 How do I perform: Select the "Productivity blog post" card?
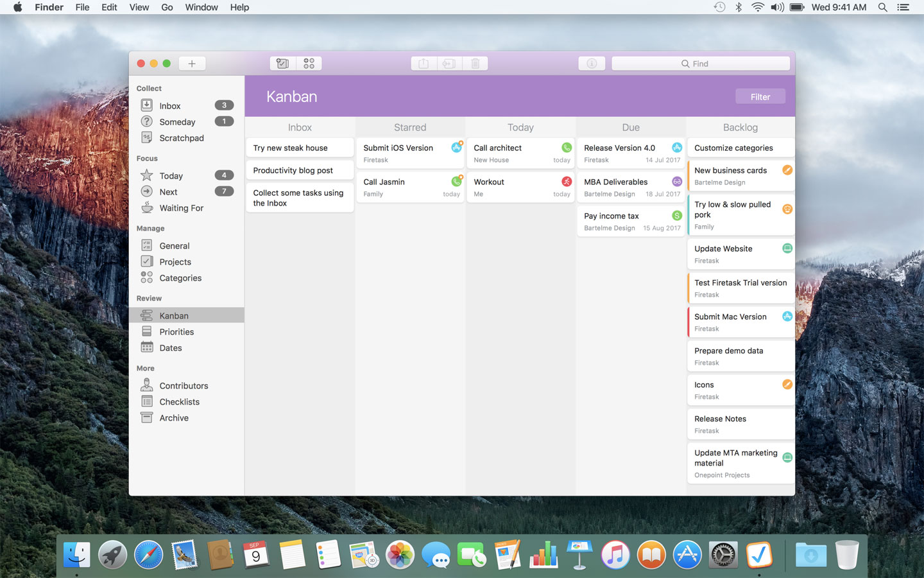click(300, 170)
